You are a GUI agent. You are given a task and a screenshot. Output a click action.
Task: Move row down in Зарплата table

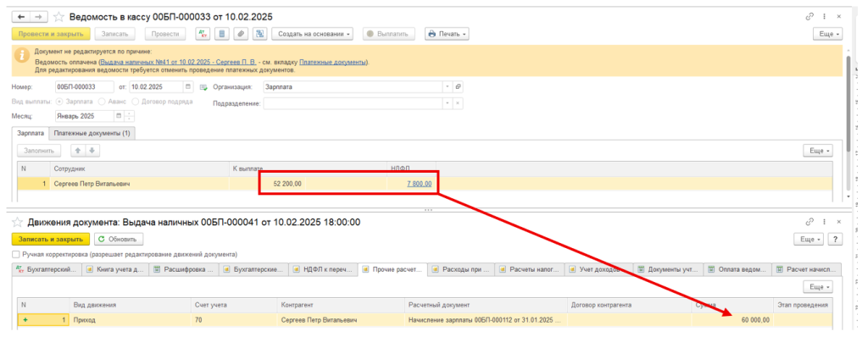[92, 150]
